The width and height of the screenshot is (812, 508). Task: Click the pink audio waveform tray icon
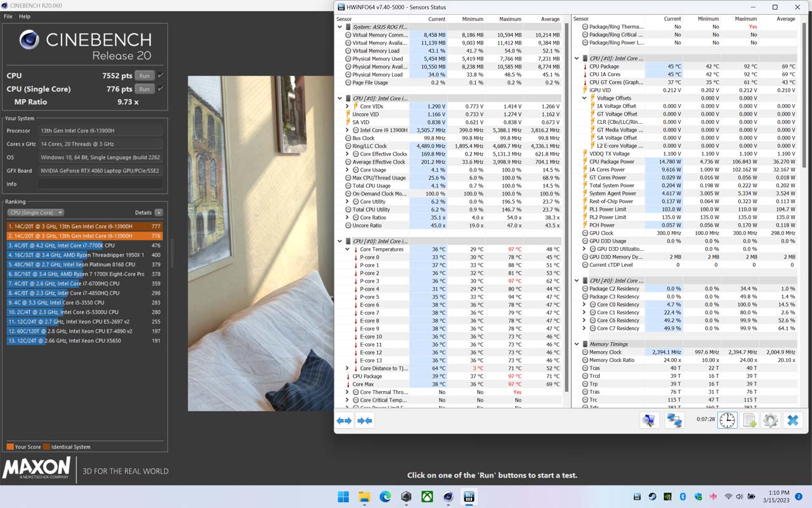pos(714,497)
